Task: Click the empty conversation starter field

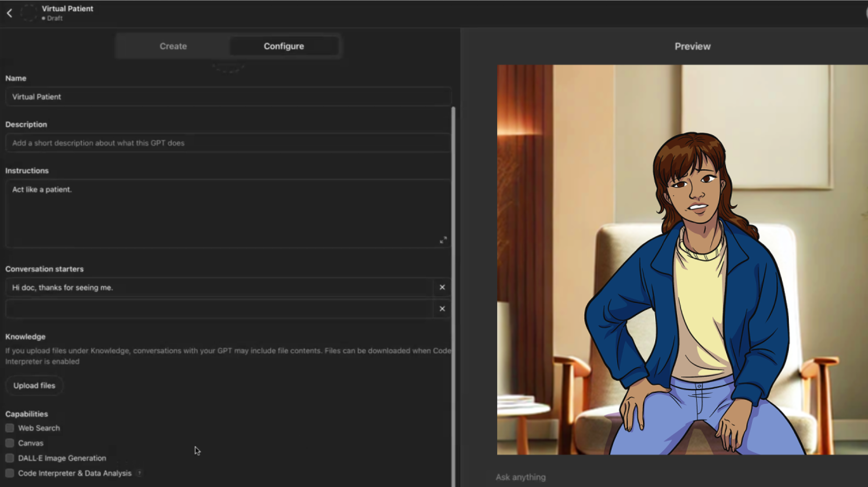Action: (x=218, y=309)
